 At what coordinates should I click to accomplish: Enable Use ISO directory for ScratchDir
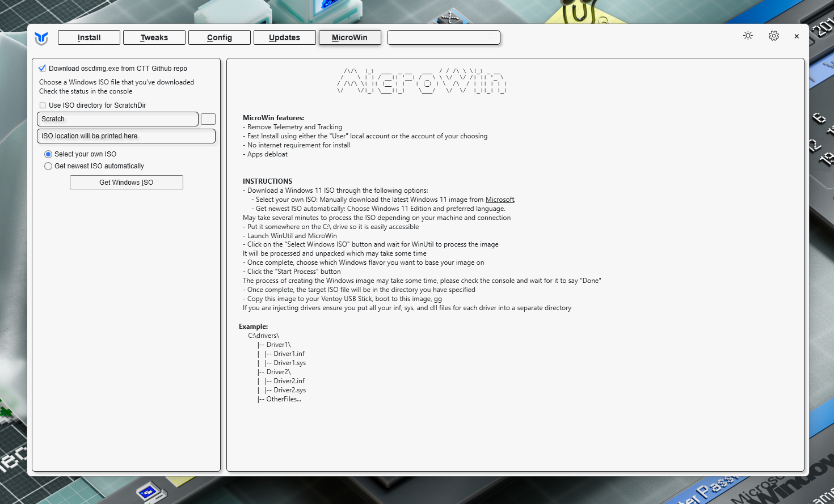coord(43,105)
